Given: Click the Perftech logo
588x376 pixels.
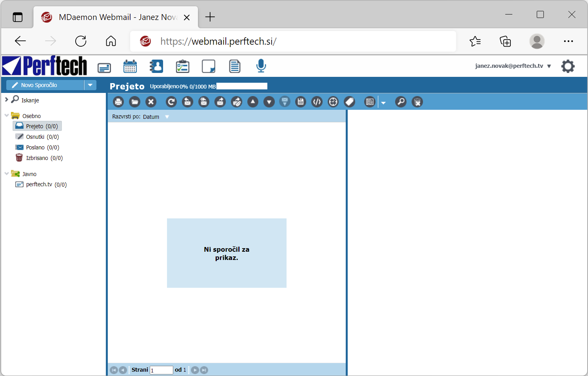Looking at the screenshot, I should point(44,66).
